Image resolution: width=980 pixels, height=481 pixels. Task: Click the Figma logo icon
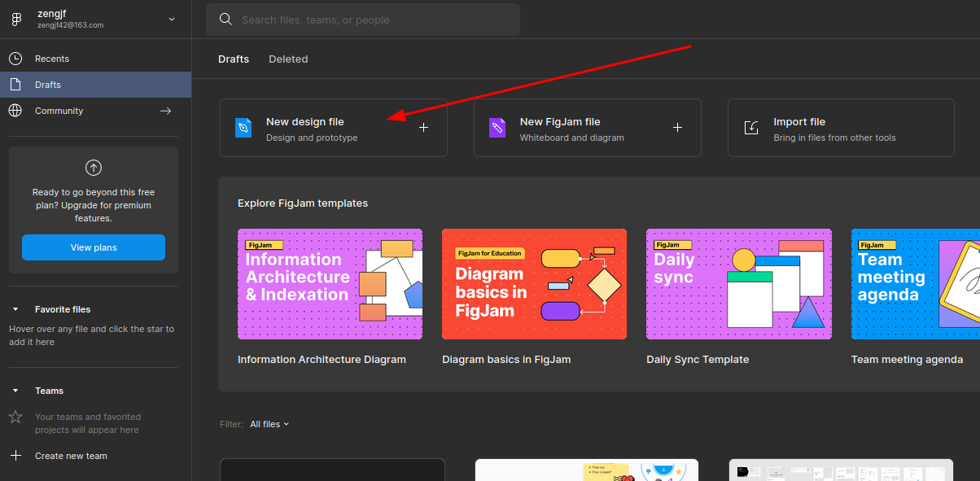[x=15, y=20]
